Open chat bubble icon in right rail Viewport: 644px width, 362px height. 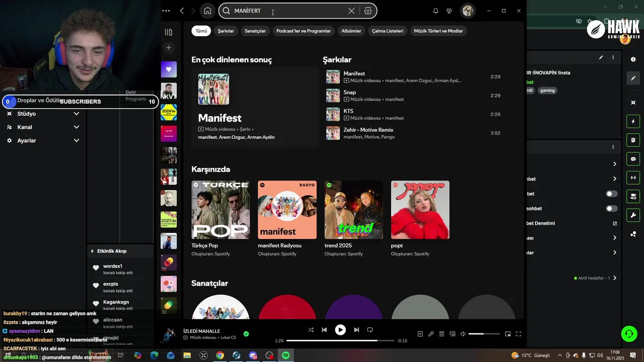click(x=633, y=159)
